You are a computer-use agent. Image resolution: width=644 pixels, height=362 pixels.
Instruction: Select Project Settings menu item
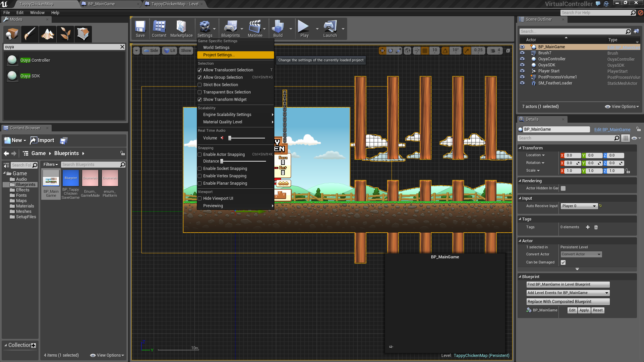[x=219, y=55]
